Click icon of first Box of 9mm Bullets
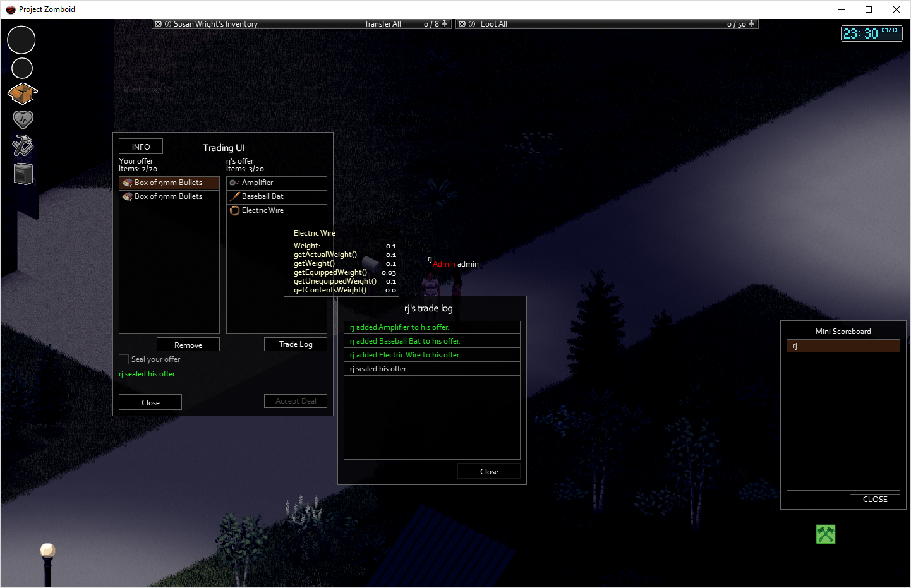 click(x=127, y=183)
